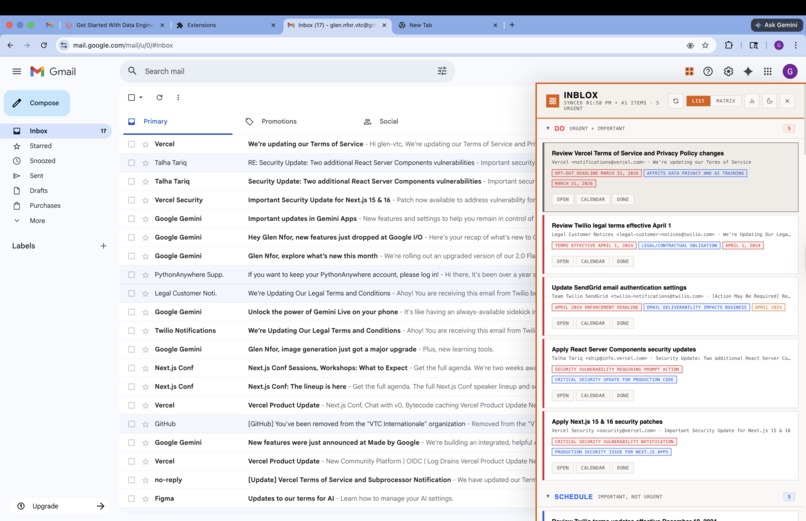
Task: Check the first Next.js Conf email checkbox
Action: pos(131,368)
